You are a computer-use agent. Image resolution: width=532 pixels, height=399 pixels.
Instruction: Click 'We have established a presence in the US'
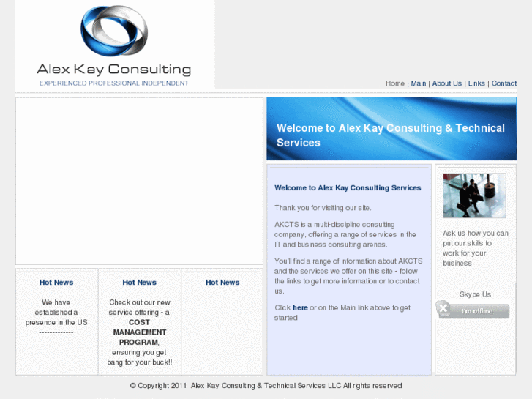point(56,313)
